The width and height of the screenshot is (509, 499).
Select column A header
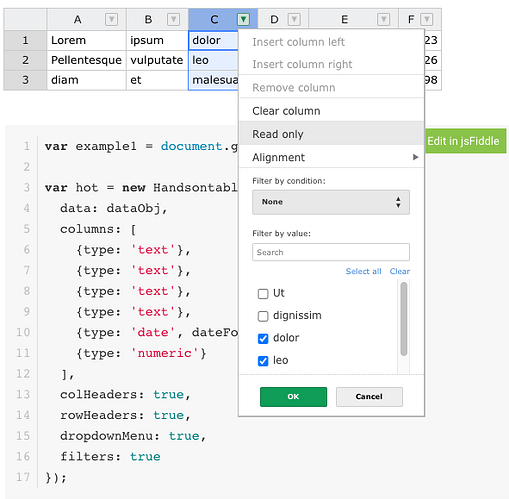86,19
